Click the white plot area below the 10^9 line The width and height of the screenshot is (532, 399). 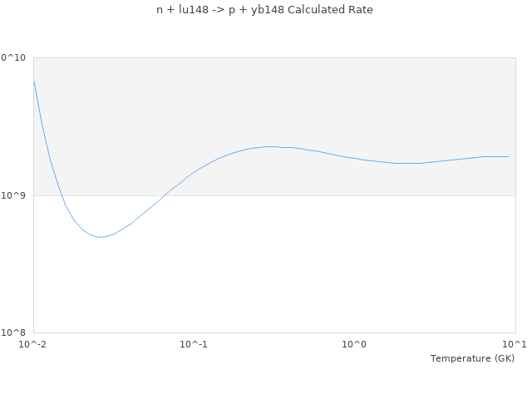[332, 266]
